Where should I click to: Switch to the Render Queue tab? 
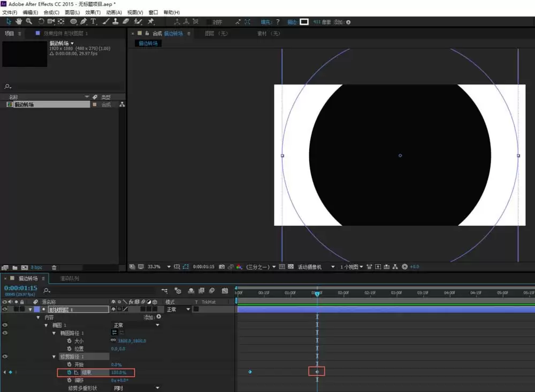[70, 279]
